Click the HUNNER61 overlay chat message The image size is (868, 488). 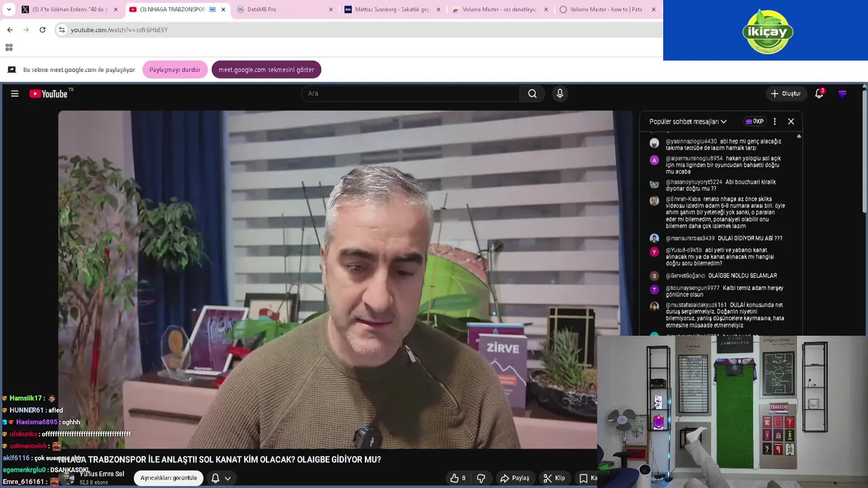tap(32, 410)
